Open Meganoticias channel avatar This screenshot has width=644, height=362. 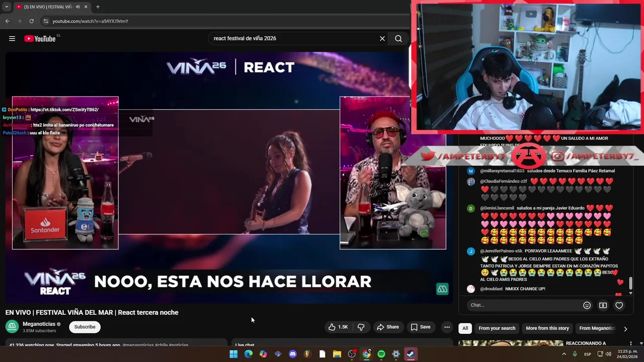(x=12, y=327)
